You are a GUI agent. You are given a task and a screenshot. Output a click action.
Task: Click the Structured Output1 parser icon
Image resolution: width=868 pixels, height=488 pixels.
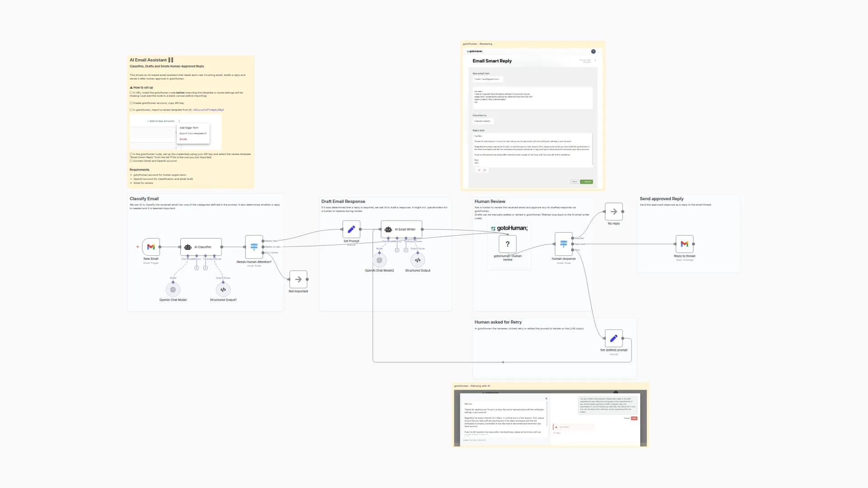[x=223, y=290]
